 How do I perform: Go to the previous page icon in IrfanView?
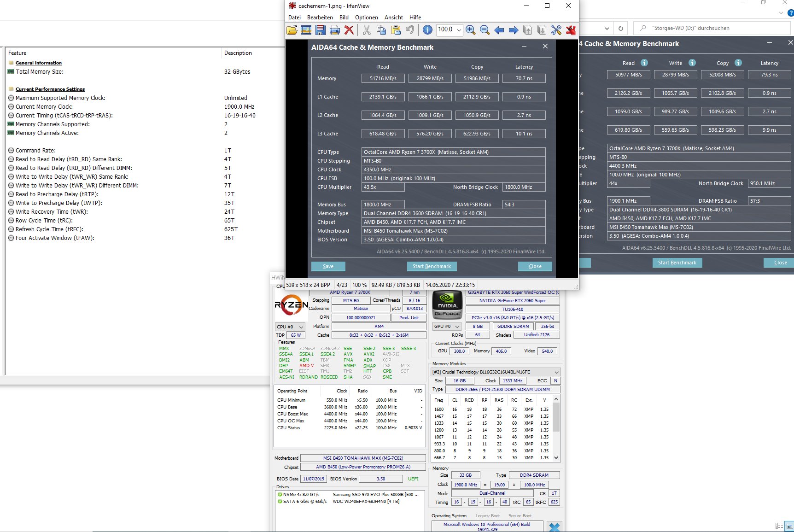click(528, 30)
